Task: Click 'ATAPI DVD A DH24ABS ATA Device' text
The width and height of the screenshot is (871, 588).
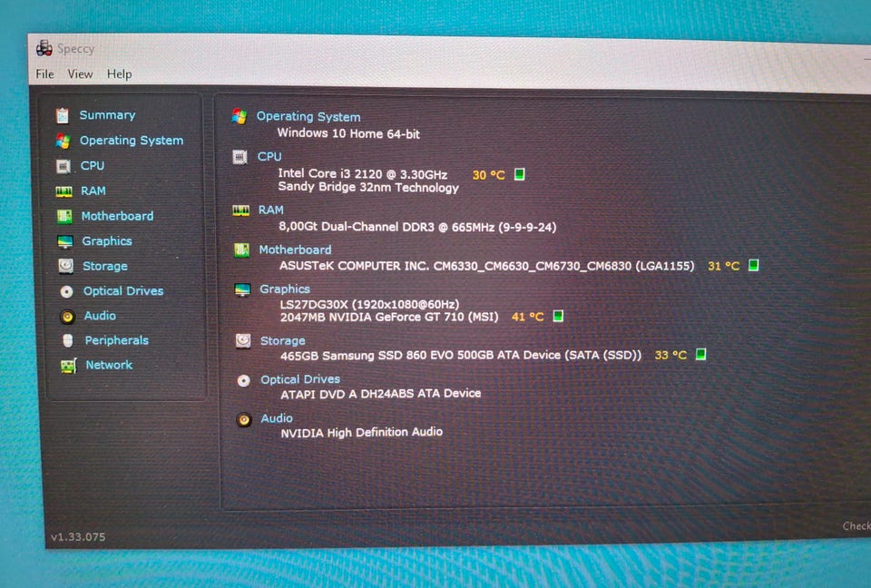Action: pyautogui.click(x=380, y=394)
